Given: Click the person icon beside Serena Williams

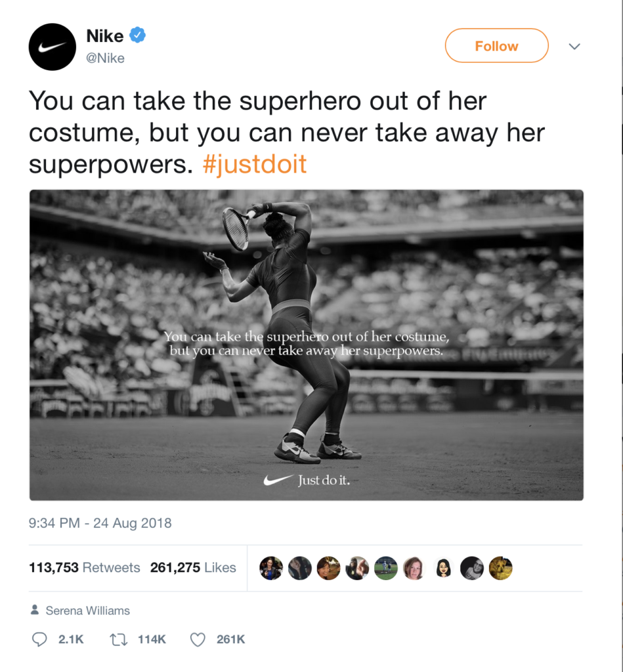Looking at the screenshot, I should [x=35, y=610].
